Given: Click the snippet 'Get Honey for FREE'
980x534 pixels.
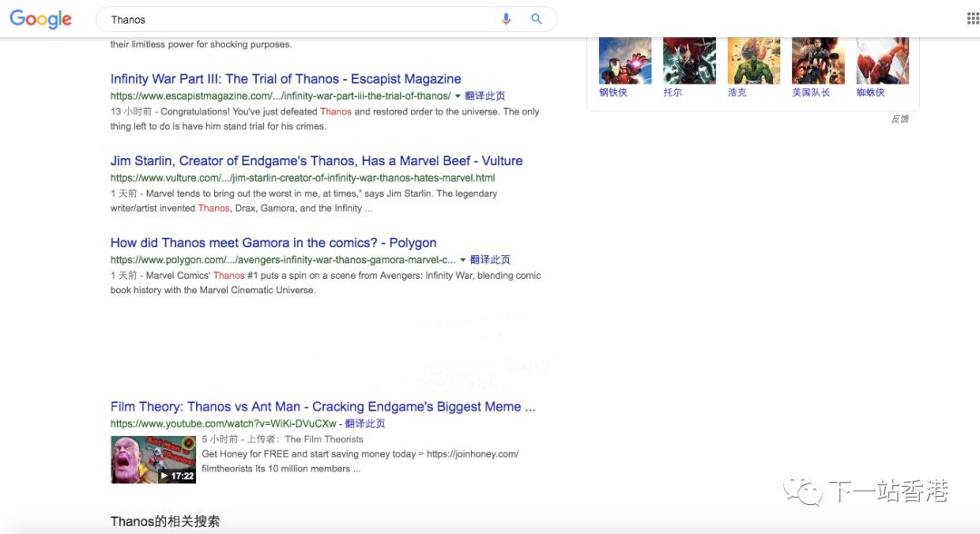Looking at the screenshot, I should pyautogui.click(x=360, y=461).
